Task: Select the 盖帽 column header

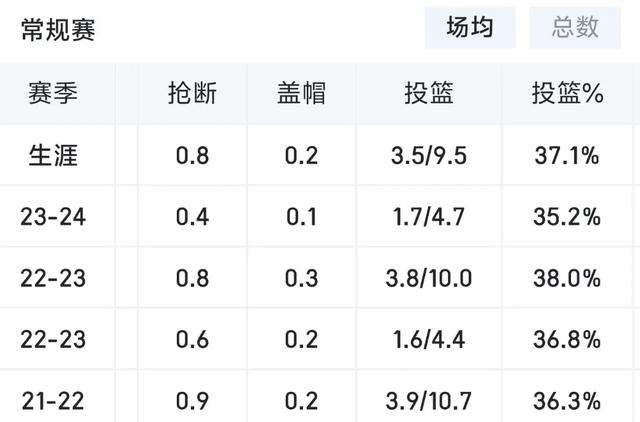Action: pos(301,95)
